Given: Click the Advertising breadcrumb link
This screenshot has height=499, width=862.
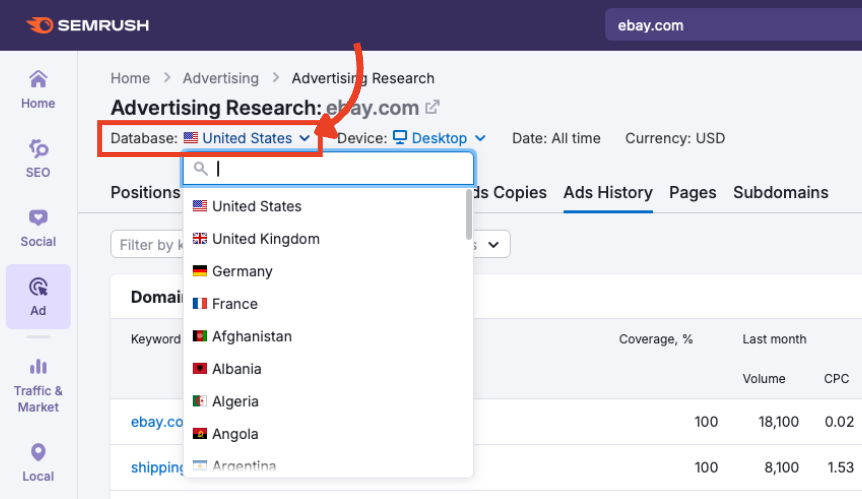Looking at the screenshot, I should (220, 78).
